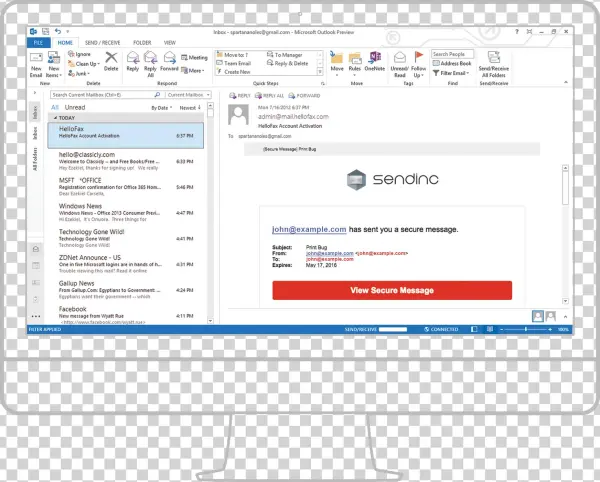The image size is (600, 482).
Task: Create a New Email
Action: coord(36,64)
